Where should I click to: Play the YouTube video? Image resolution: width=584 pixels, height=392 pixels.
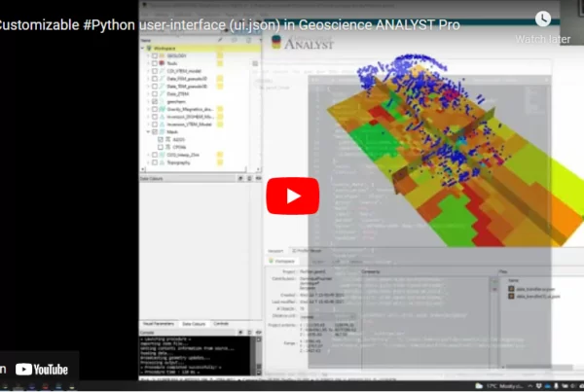coord(292,196)
